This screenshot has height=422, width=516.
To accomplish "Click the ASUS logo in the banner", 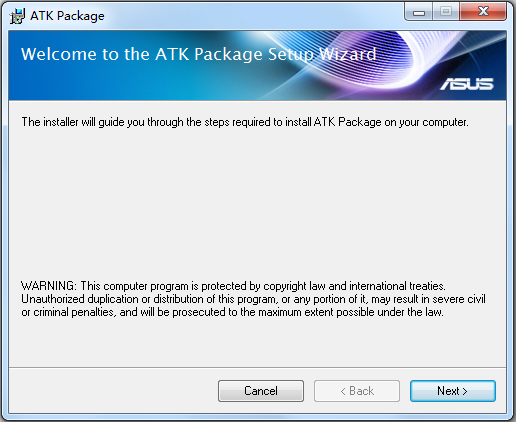I will 467,84.
